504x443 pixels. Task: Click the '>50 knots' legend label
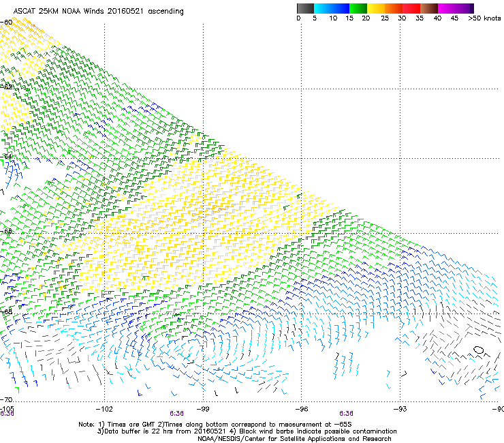pyautogui.click(x=484, y=18)
